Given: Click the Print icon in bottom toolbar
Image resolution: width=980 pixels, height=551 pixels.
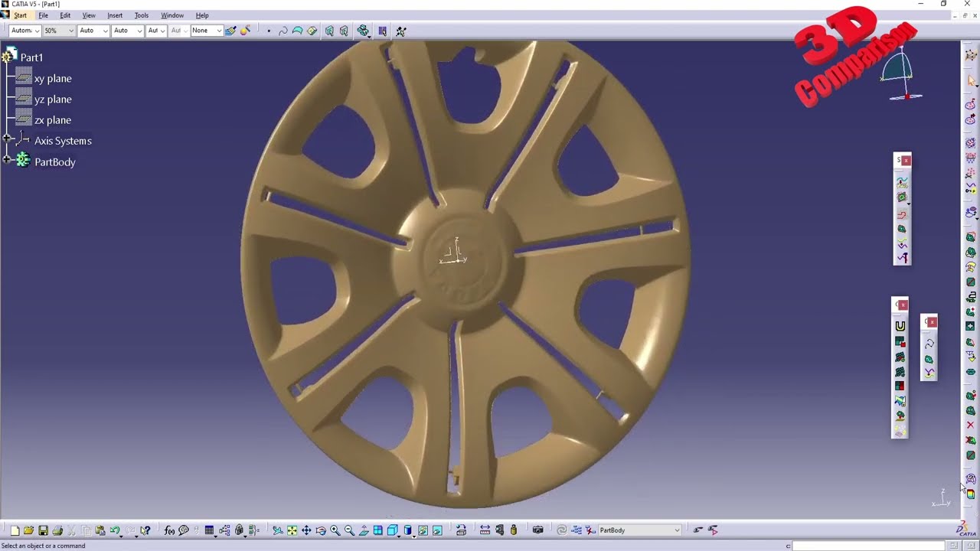Looking at the screenshot, I should pos(57,530).
